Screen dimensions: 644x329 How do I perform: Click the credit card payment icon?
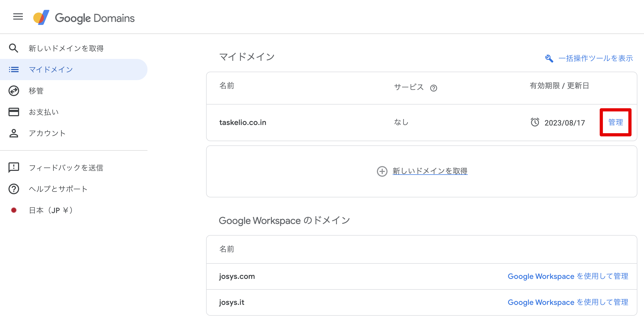pyautogui.click(x=14, y=112)
